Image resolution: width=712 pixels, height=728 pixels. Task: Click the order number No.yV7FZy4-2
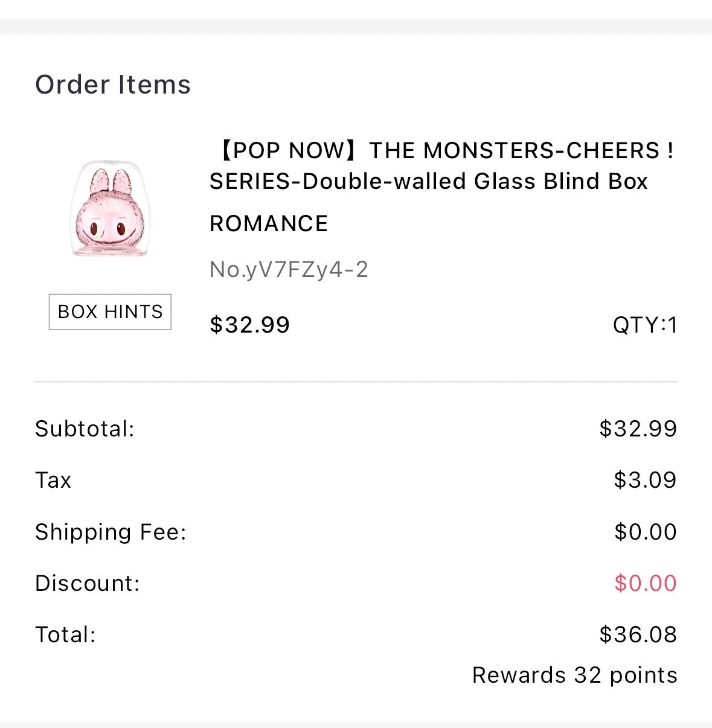[x=289, y=270]
